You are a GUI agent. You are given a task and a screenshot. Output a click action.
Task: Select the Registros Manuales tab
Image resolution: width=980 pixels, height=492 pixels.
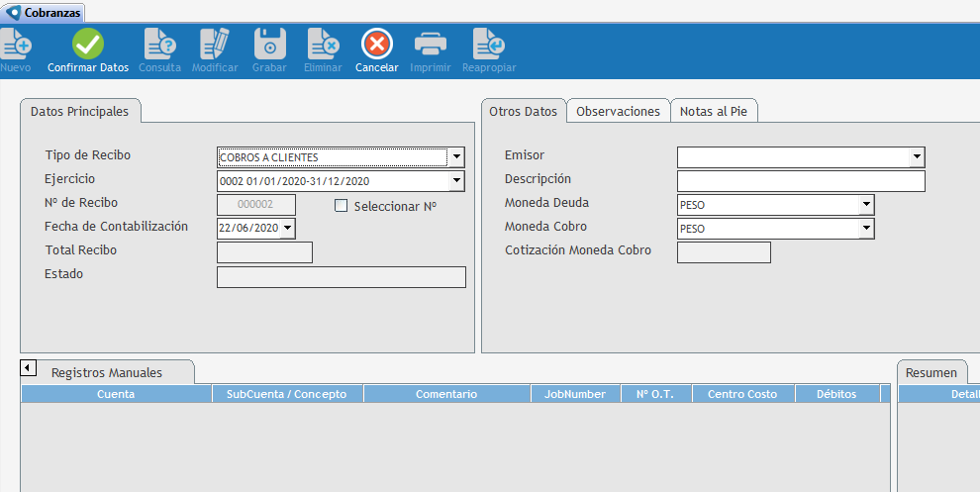(x=107, y=373)
